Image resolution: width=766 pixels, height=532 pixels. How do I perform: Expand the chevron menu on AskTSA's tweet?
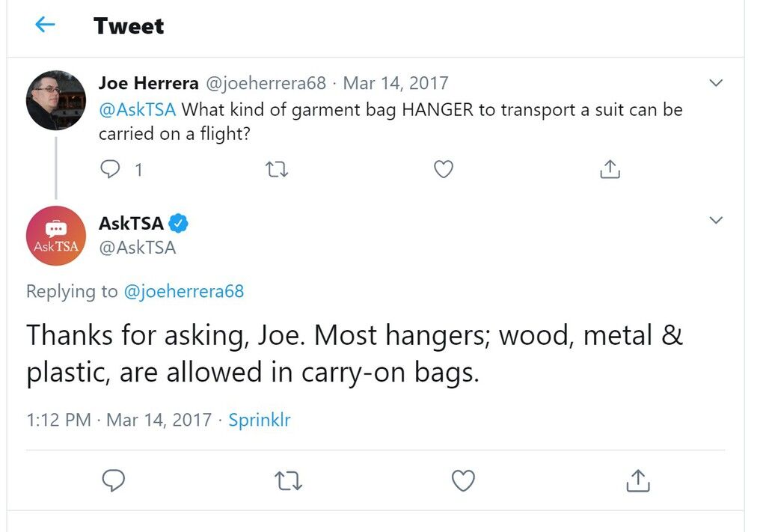(716, 220)
